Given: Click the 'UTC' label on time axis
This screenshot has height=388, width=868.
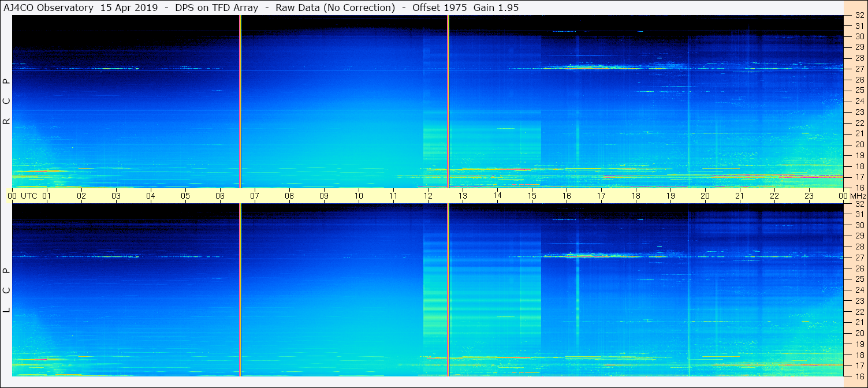Looking at the screenshot, I should [x=29, y=196].
